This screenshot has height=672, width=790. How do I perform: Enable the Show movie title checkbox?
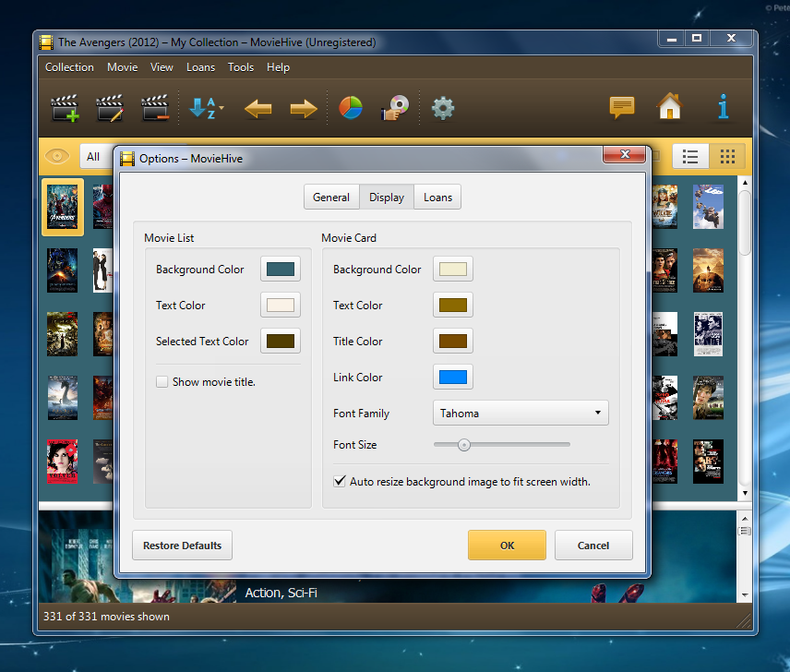[x=162, y=382]
